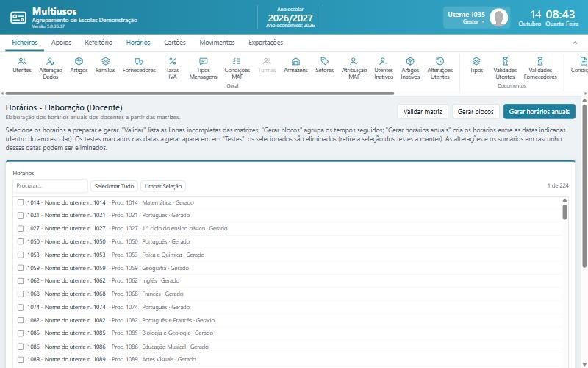Collapse the ribbon with the chevron

(575, 43)
